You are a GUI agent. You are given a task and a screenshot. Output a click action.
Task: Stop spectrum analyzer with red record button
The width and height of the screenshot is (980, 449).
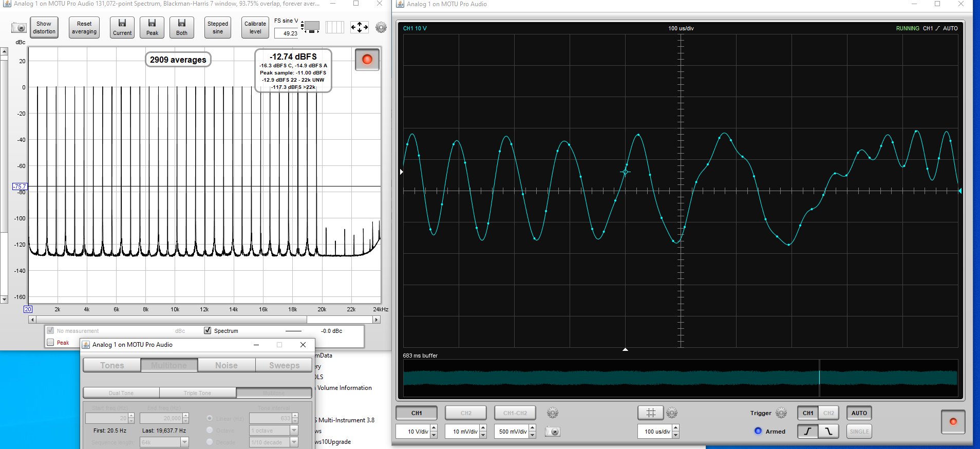[367, 60]
